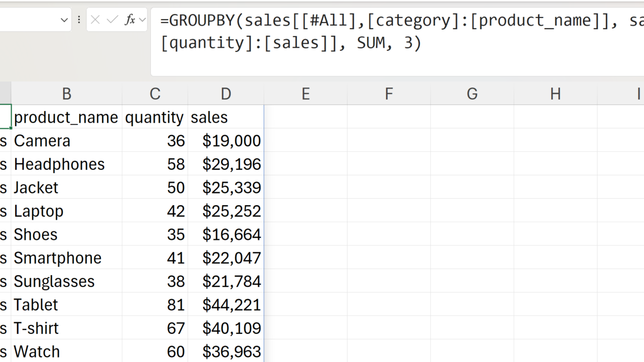Click the Insert Function fx icon
Screen dimensions: 644x362
pyautogui.click(x=130, y=20)
